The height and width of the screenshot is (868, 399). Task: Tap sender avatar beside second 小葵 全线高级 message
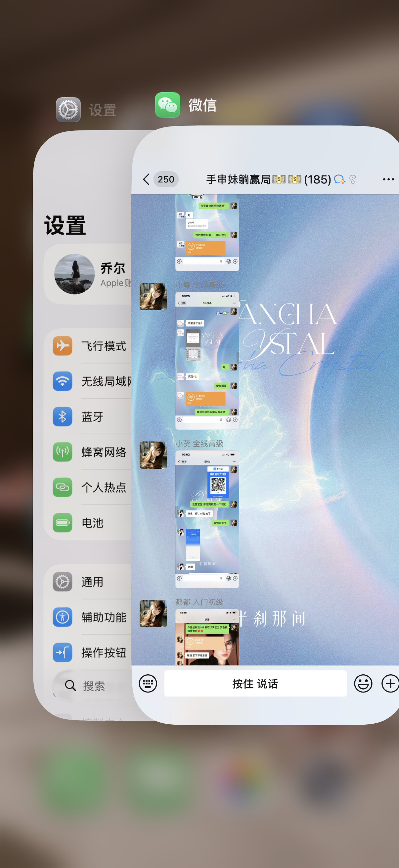[x=153, y=455]
